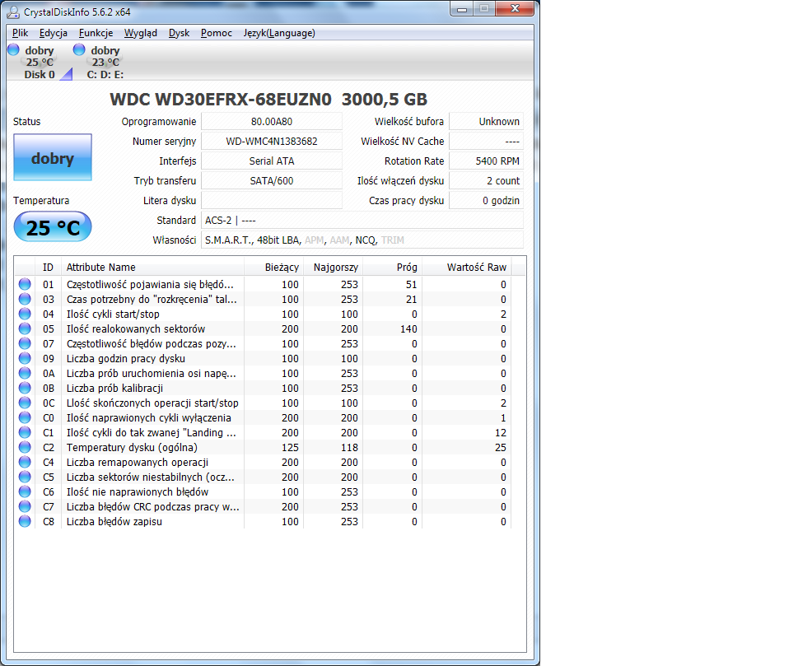
Task: Click status orb for attribute 03
Action: pos(25,299)
